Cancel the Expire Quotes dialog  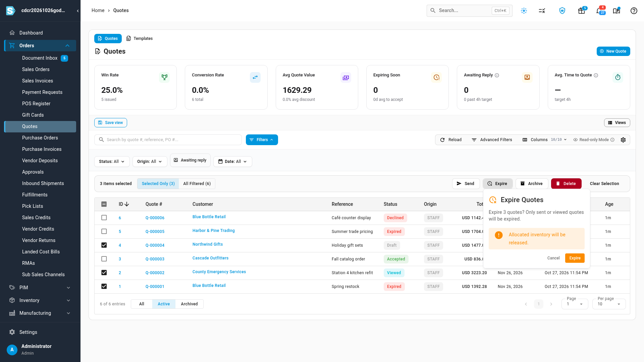pos(553,258)
